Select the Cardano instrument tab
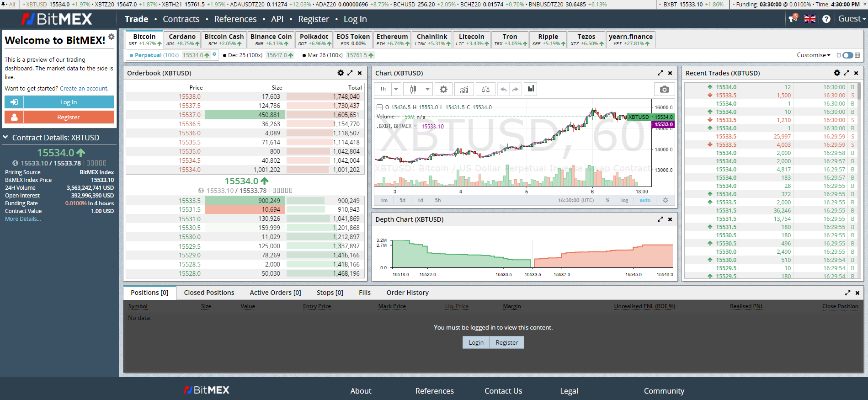The width and height of the screenshot is (868, 400). (x=182, y=39)
